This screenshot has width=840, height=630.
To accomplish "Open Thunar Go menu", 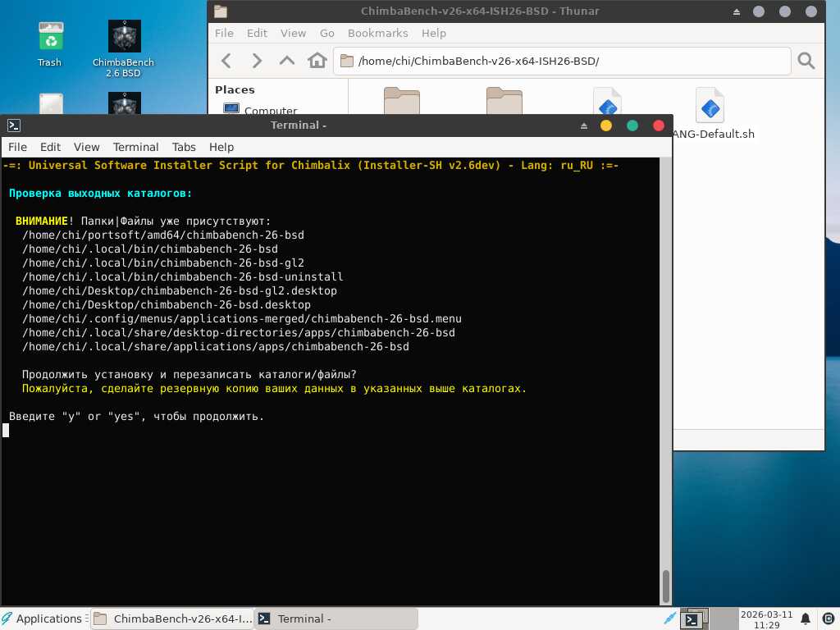I will [x=326, y=33].
